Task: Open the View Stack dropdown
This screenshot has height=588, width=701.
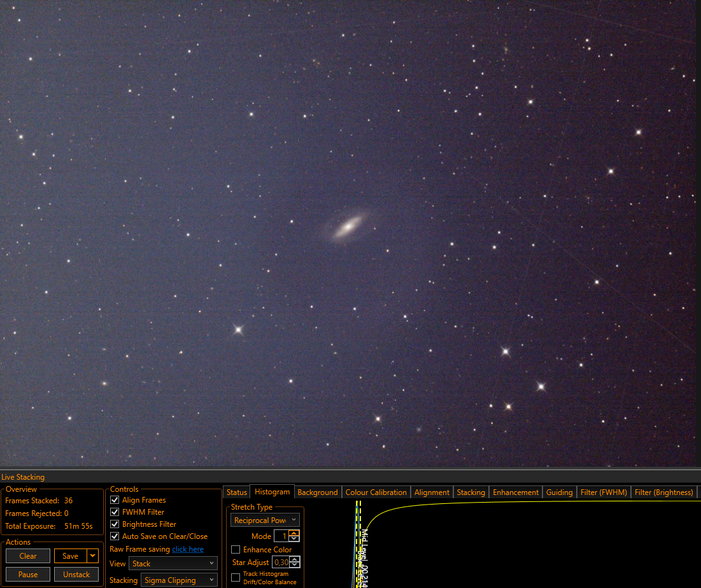Action: coord(173,563)
